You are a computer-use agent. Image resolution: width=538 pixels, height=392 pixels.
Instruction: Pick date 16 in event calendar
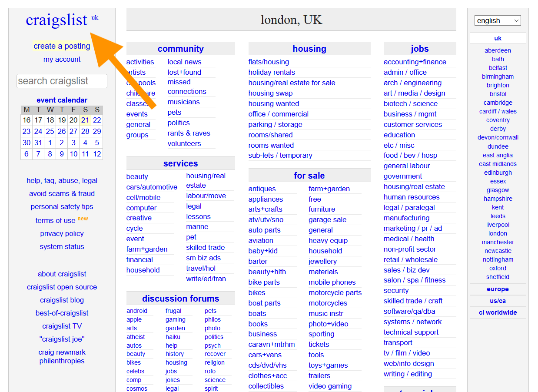(x=27, y=120)
